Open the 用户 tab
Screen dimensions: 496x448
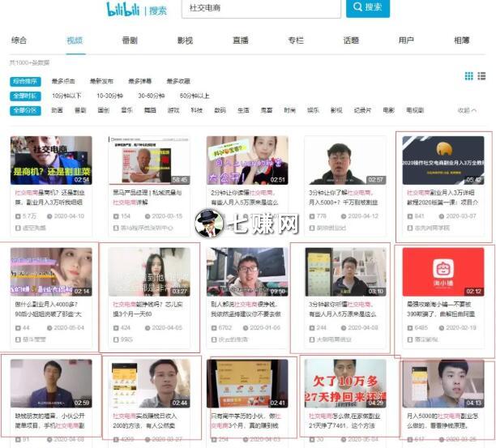point(406,41)
